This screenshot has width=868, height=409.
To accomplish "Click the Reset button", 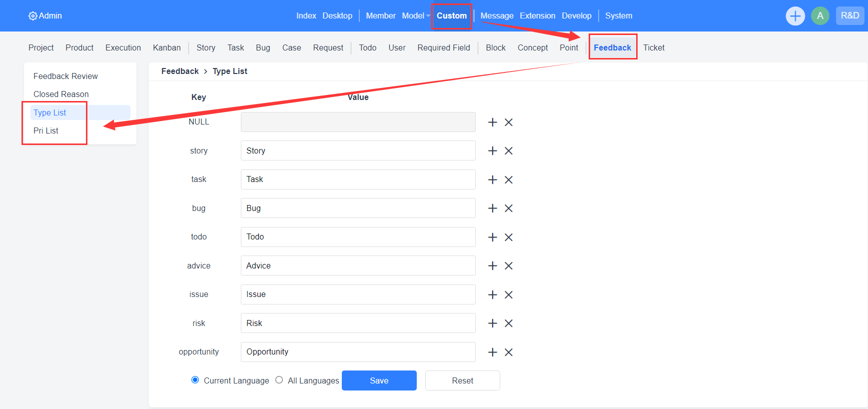I will 462,380.
